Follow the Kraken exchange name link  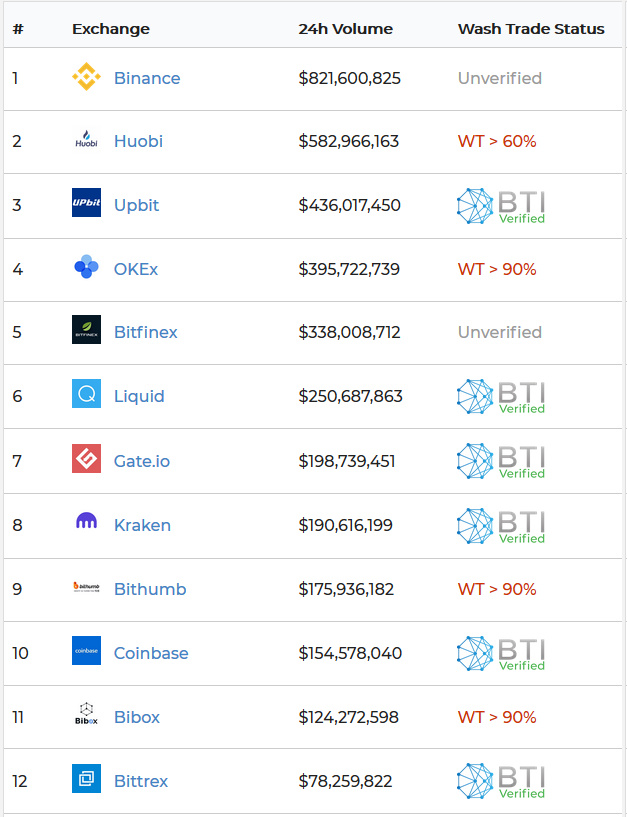click(142, 525)
